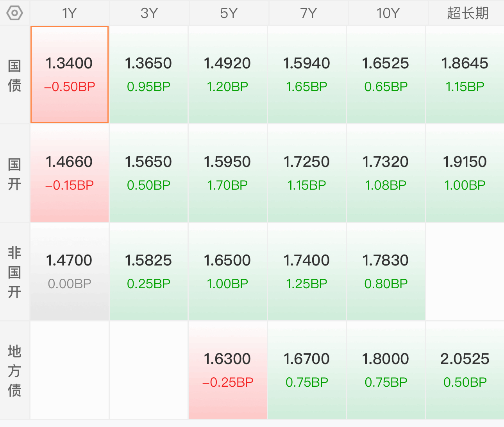Select 国开 5Y cell with 1.70BP
This screenshot has height=427, width=504.
pos(228,173)
